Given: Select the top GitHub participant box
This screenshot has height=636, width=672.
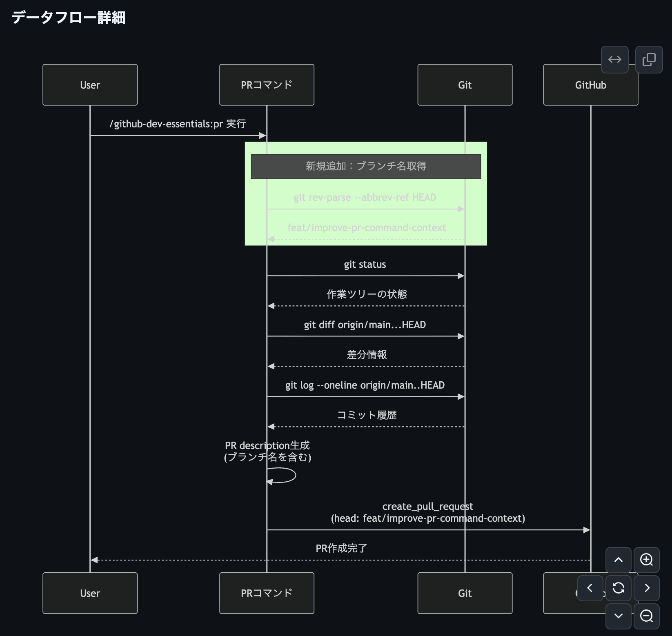Looking at the screenshot, I should 590,85.
